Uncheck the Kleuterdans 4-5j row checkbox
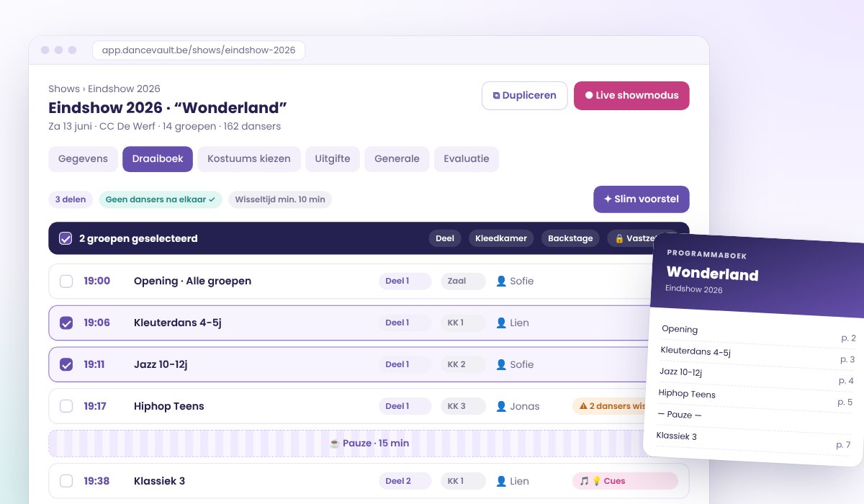This screenshot has height=504, width=864. pos(66,323)
